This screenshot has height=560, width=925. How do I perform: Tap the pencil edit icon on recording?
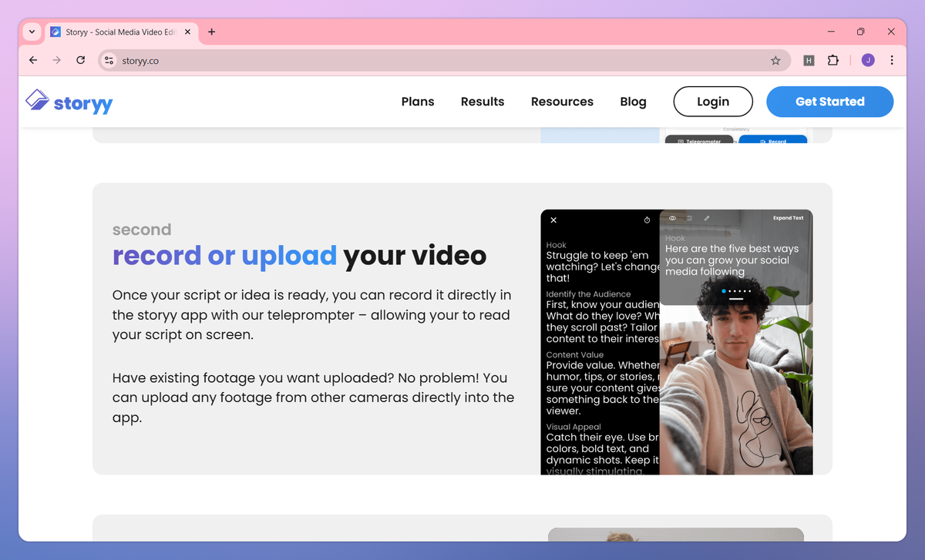(707, 218)
